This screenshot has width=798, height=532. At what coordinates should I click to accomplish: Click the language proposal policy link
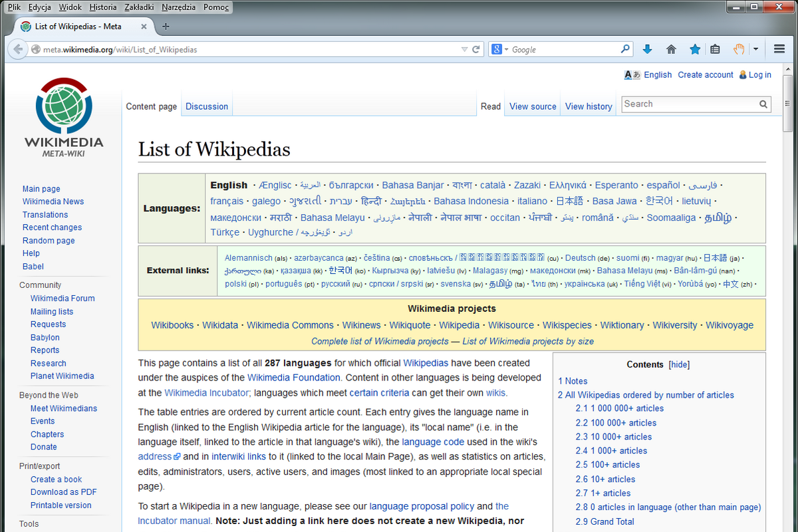point(422,506)
